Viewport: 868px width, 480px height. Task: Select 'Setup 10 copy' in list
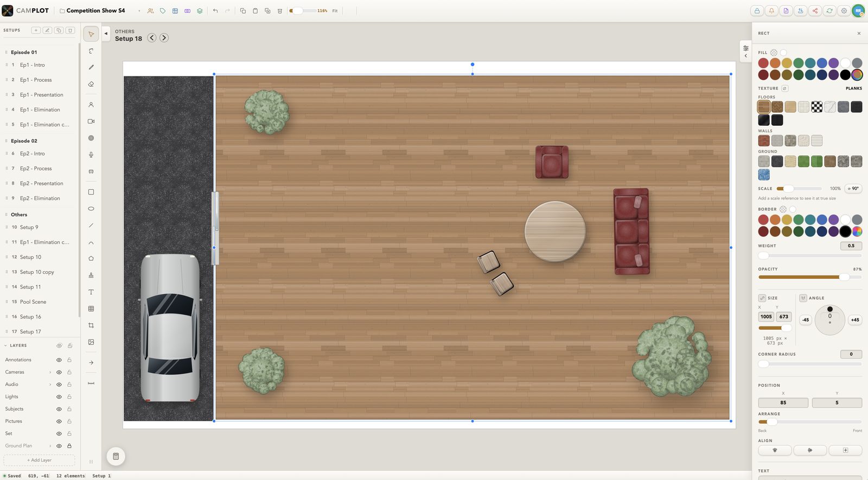pos(38,272)
